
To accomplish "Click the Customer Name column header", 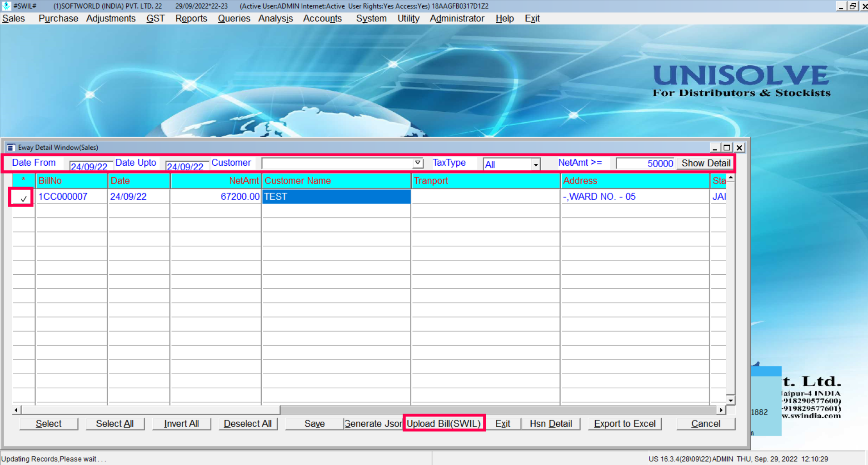I will (336, 181).
